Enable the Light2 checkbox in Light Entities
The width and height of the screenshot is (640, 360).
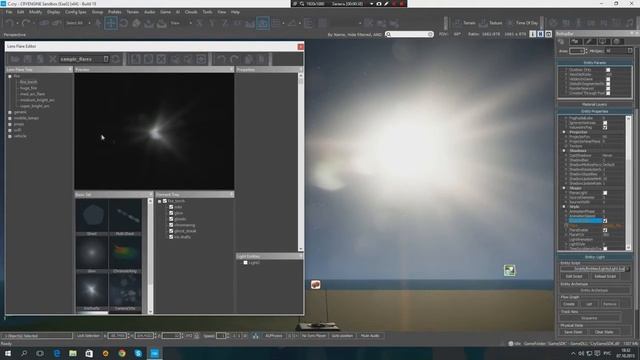pos(245,263)
